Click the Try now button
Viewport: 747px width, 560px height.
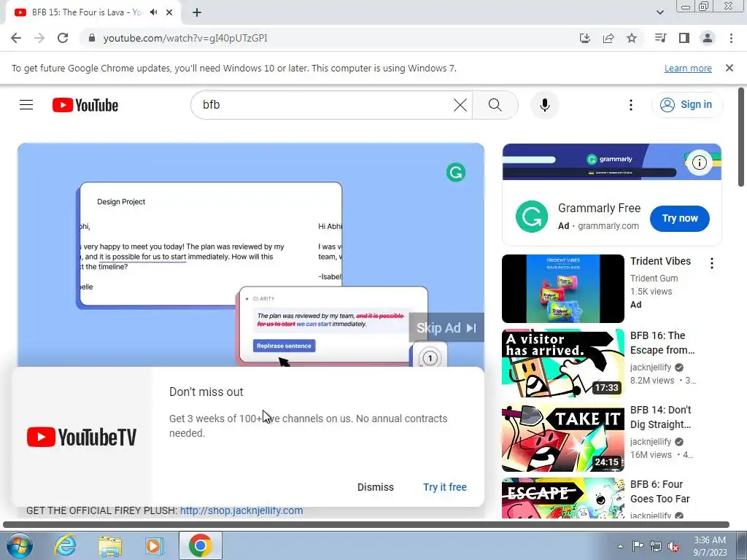point(679,219)
